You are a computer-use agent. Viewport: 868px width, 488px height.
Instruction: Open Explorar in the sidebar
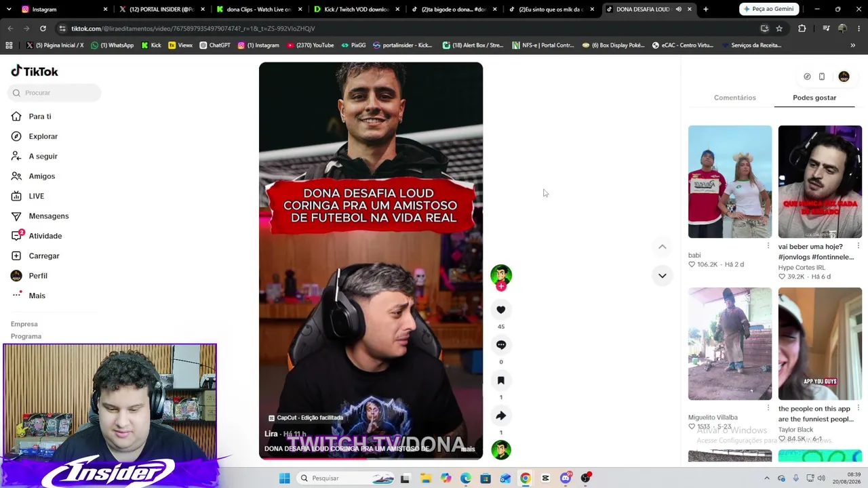(35, 136)
